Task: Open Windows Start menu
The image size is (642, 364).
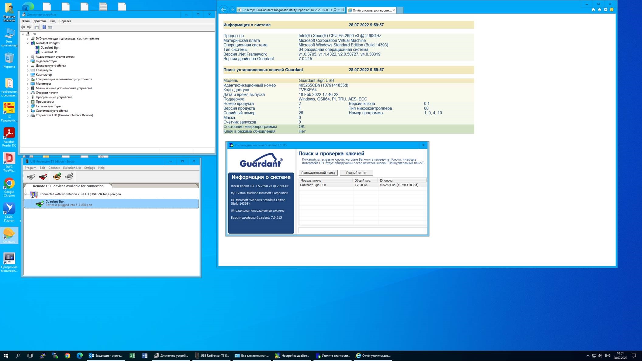Action: (x=6, y=355)
